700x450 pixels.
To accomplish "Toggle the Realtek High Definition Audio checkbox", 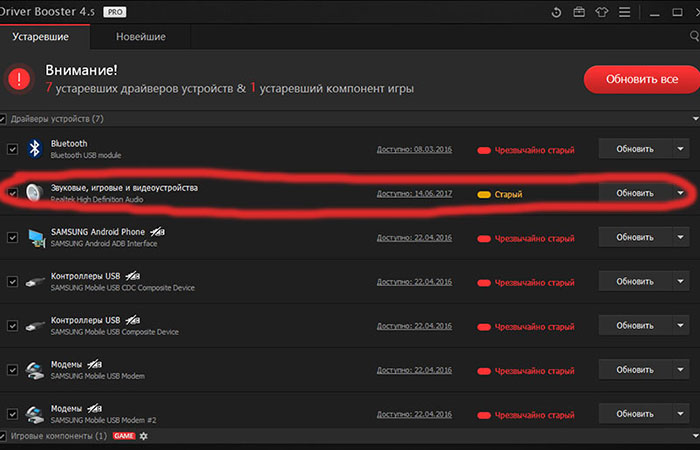I will pos(12,193).
